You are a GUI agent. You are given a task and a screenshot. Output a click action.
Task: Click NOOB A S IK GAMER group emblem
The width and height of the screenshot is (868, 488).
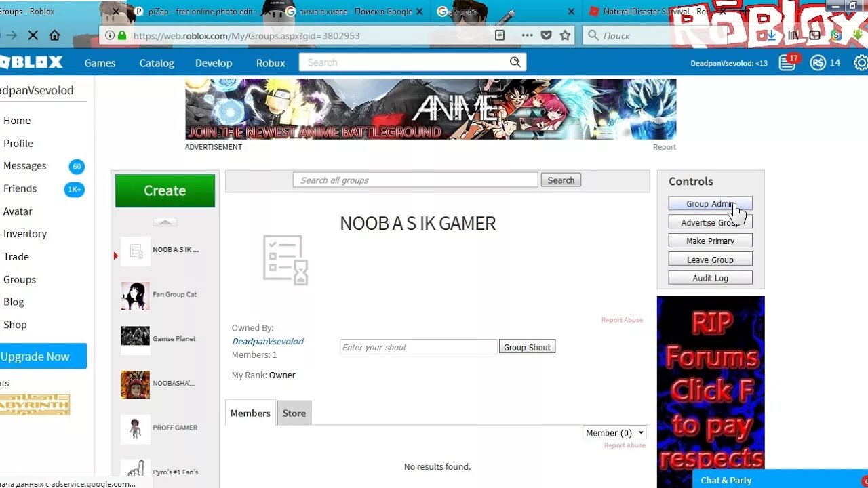pos(285,260)
